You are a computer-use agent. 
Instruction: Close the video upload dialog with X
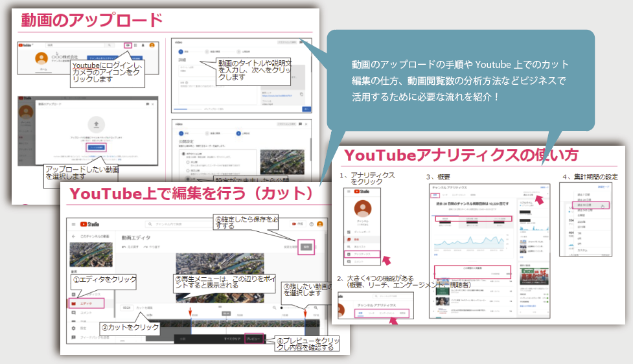point(153,104)
